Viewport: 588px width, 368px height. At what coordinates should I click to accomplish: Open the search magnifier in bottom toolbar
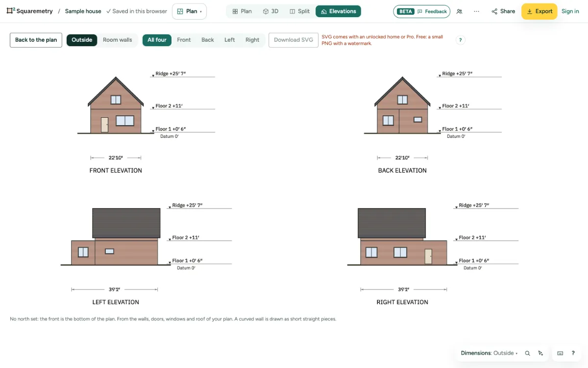point(528,353)
